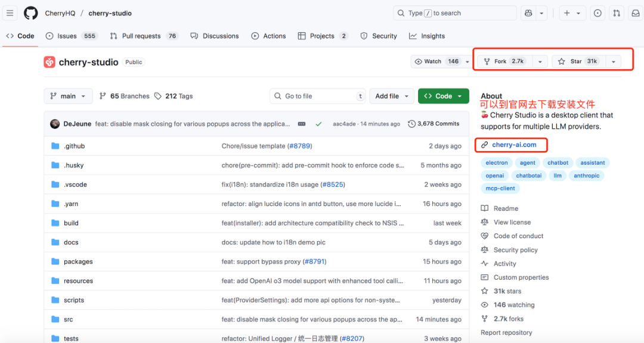Open the resources folder
644x343 pixels.
(x=78, y=281)
